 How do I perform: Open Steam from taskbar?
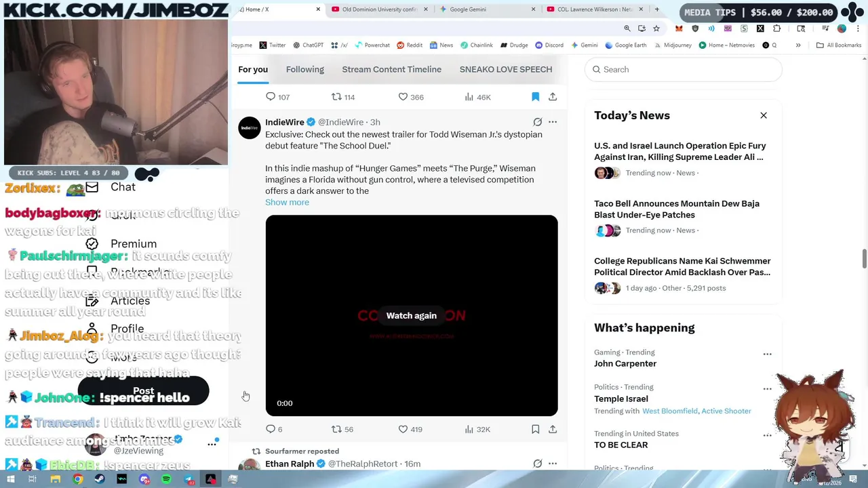[x=100, y=479]
